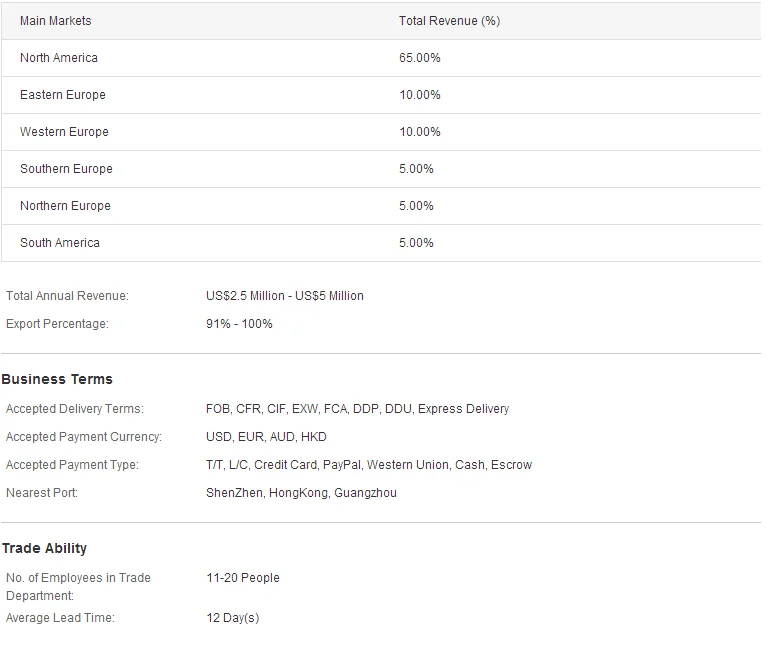This screenshot has height=645, width=778.
Task: Click the ShenZhen, HongKong, Guangzhou port text
Action: [x=301, y=493]
